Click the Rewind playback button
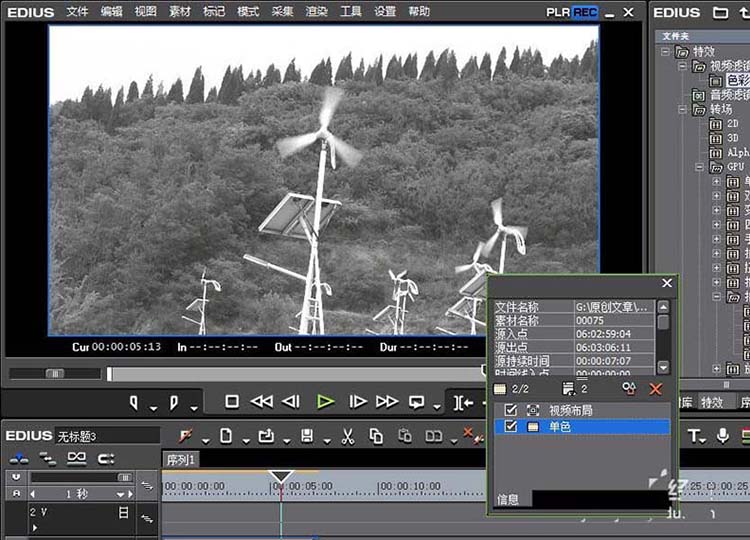Screen dimensions: 750x540 click(x=262, y=401)
